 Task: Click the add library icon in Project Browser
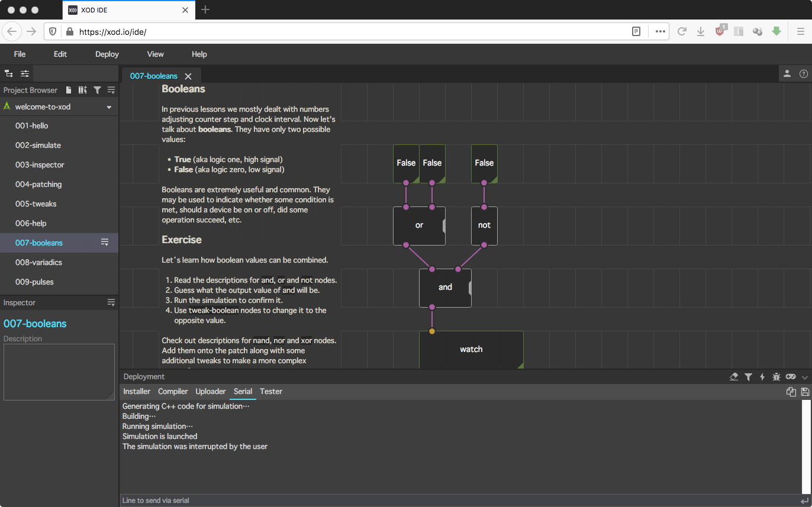pos(83,90)
